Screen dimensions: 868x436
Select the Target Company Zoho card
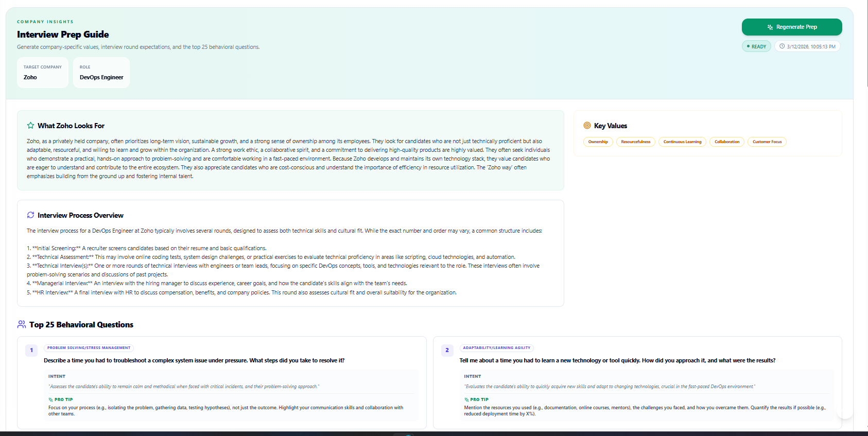click(x=43, y=73)
